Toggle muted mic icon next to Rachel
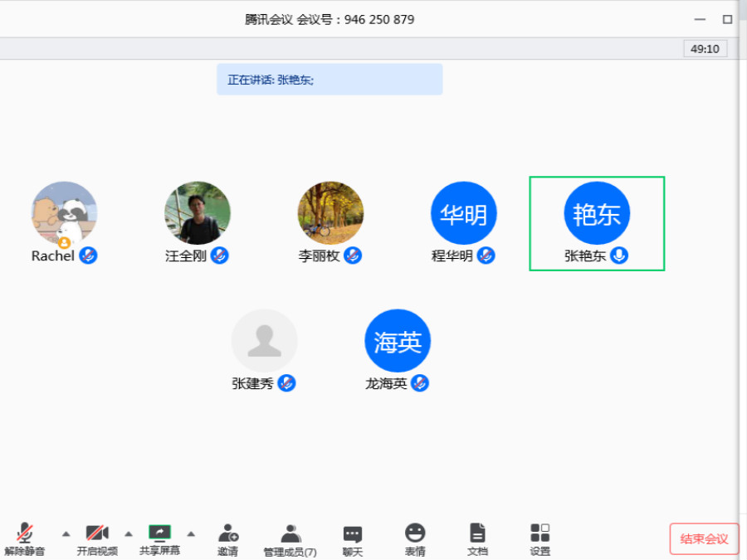747x560 pixels. pyautogui.click(x=88, y=256)
